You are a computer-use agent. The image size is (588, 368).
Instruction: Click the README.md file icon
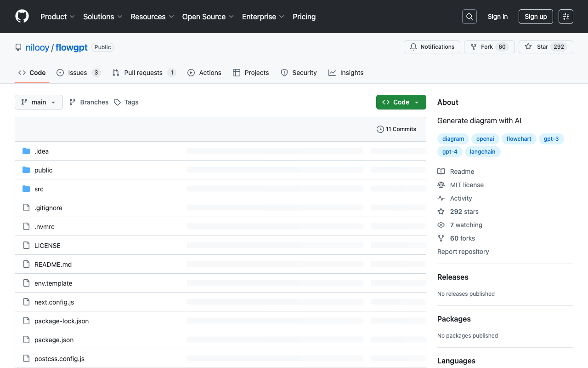pos(26,264)
